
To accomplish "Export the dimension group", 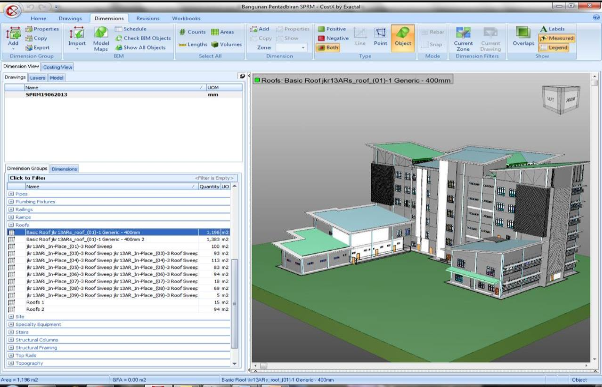I will (38, 48).
